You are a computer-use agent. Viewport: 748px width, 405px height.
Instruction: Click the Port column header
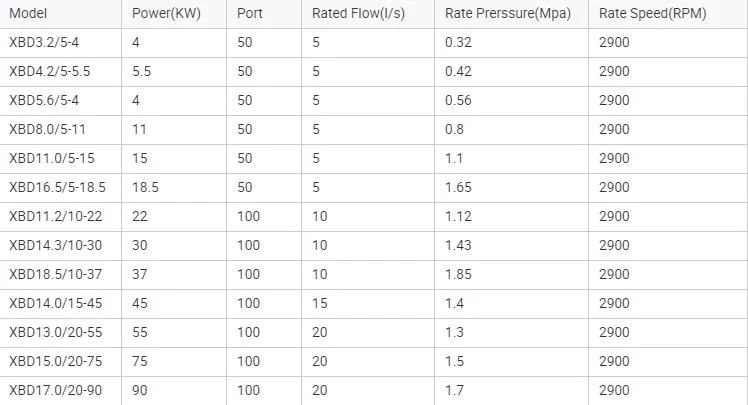click(250, 15)
